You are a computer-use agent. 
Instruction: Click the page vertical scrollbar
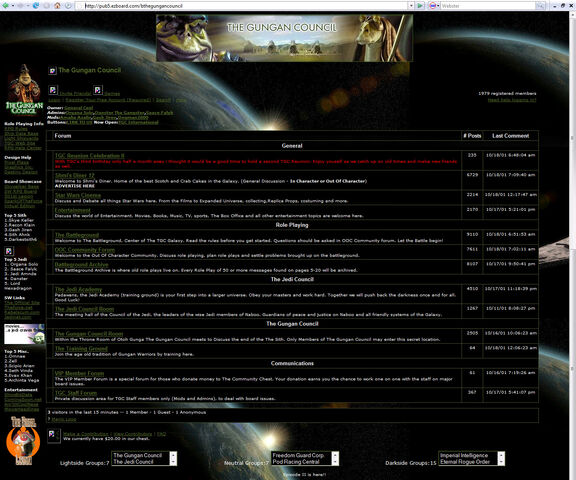(x=572, y=245)
